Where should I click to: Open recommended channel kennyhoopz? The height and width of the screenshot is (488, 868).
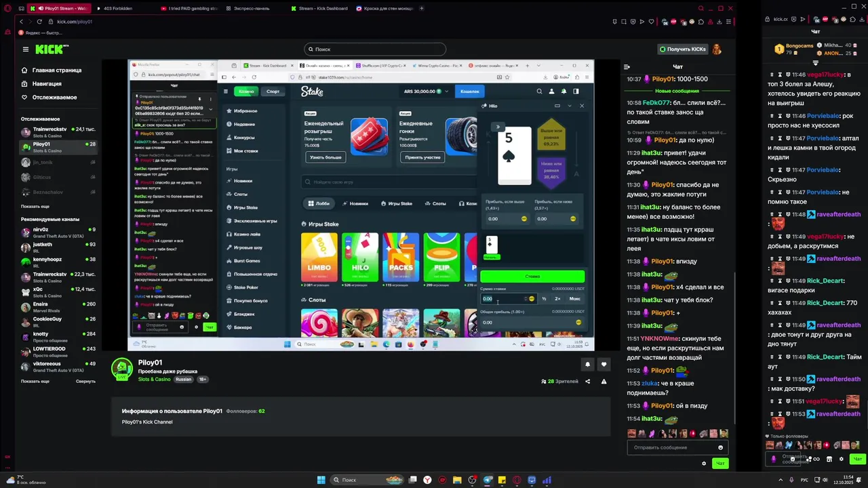pyautogui.click(x=58, y=262)
